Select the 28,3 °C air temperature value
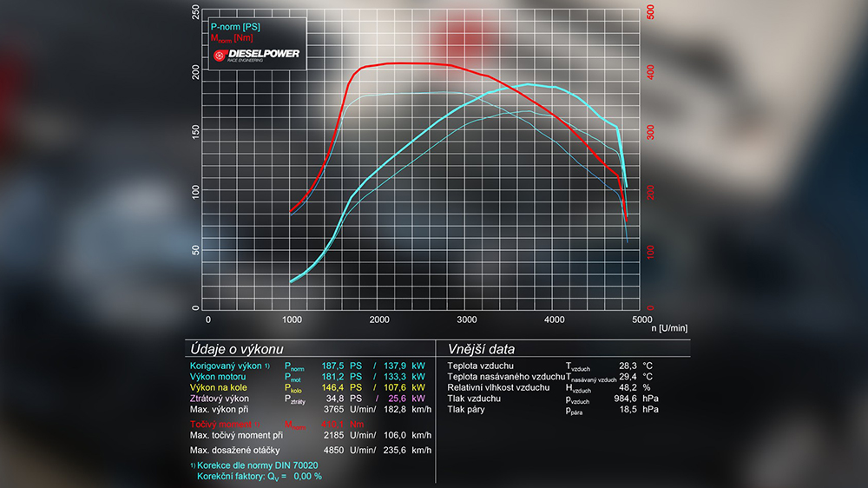Screen dimensions: 868x488 tap(635, 366)
